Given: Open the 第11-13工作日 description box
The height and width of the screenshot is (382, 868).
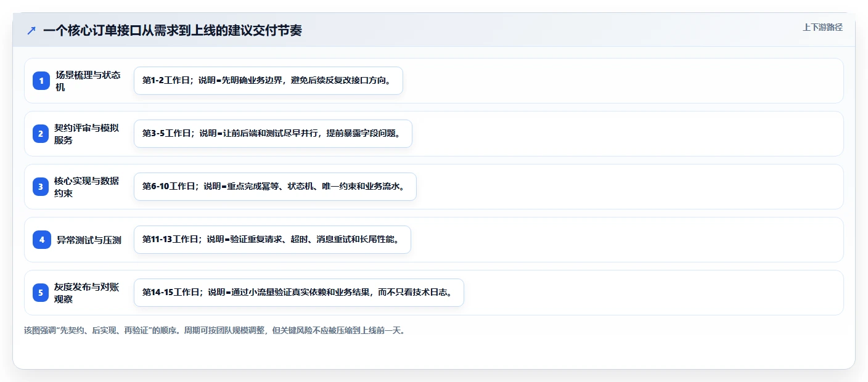Looking at the screenshot, I should click(272, 240).
